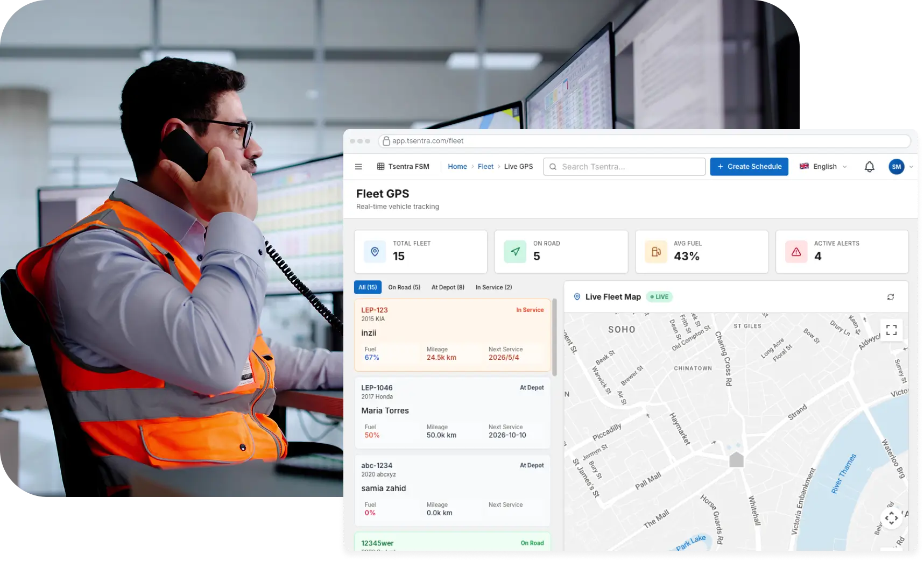This screenshot has height=561, width=924.
Task: Open the abc-1234 vehicle card title
Action: point(377,466)
